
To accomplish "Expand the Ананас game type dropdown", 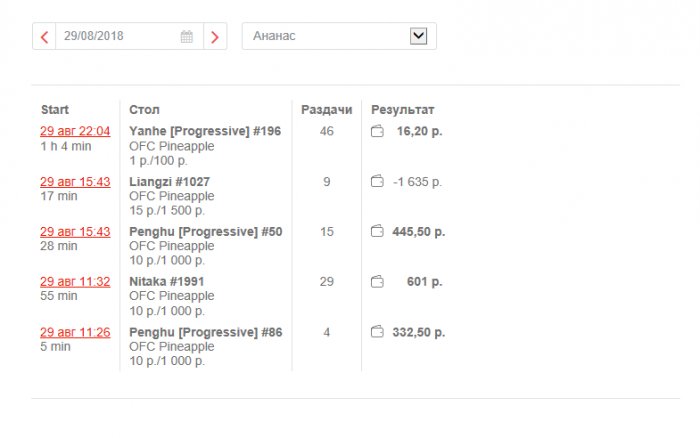I will (418, 36).
